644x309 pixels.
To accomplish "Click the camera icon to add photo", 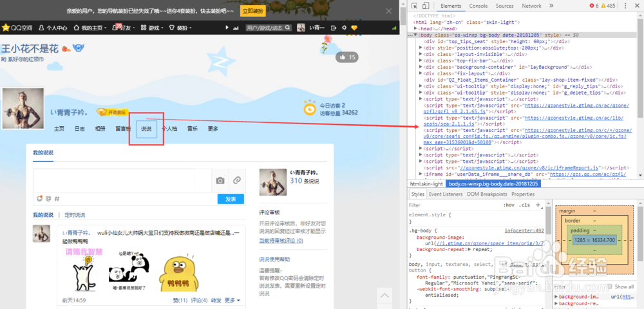I will [x=220, y=180].
